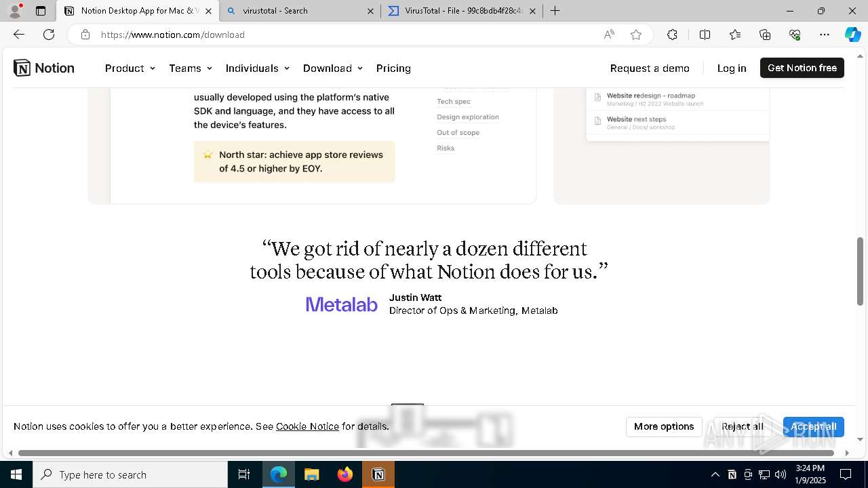The width and height of the screenshot is (868, 488).
Task: Show hidden system tray icons chevron
Action: [715, 474]
